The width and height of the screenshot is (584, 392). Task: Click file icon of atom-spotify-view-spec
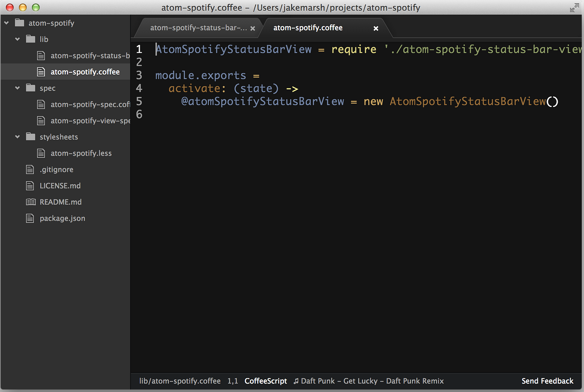pyautogui.click(x=41, y=120)
